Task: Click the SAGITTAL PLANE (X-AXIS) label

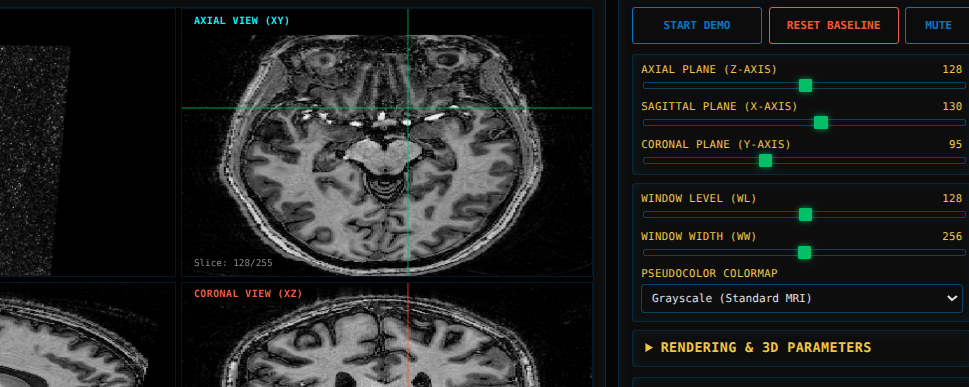Action: coord(719,106)
